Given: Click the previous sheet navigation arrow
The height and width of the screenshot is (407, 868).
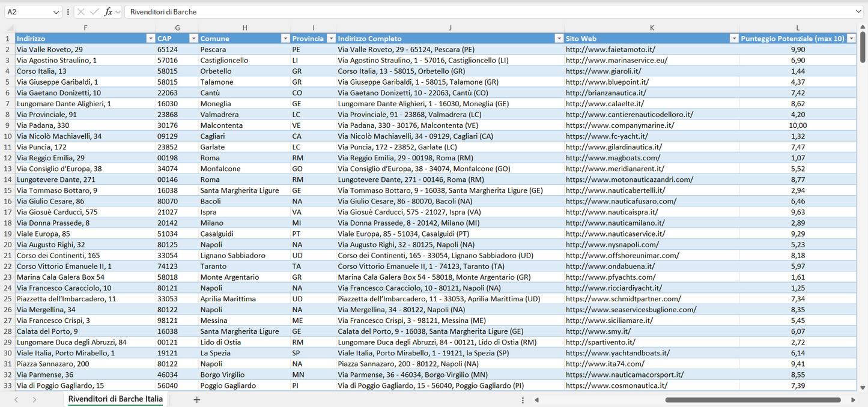Looking at the screenshot, I should pos(16,400).
